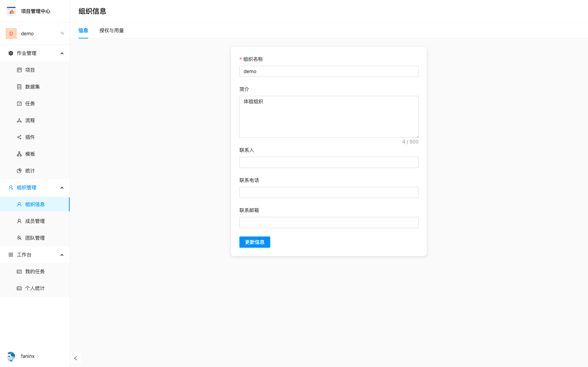Click the 插件 share-node icon
This screenshot has width=588, height=367.
pos(19,137)
